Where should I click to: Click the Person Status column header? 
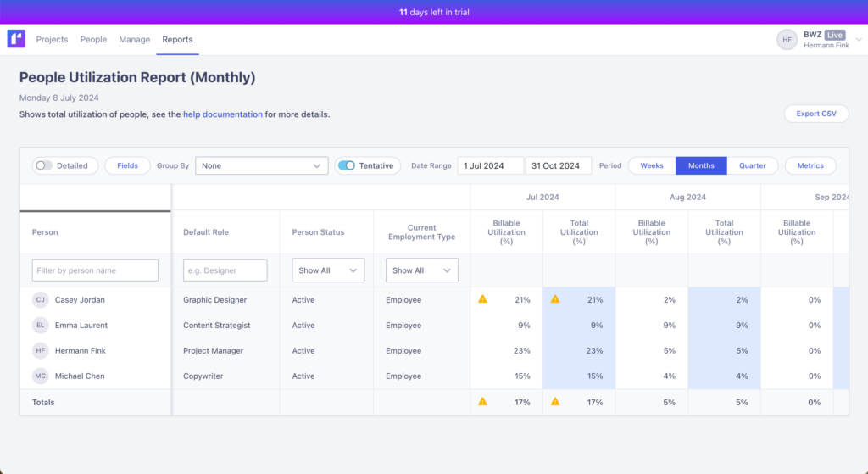[319, 232]
